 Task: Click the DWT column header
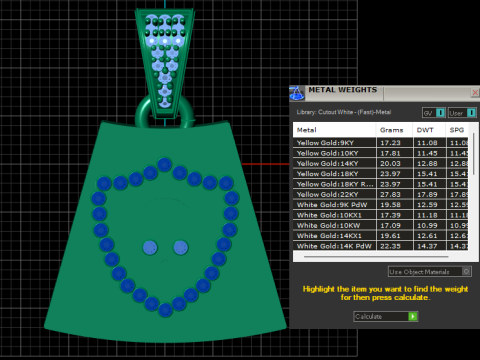click(x=429, y=130)
